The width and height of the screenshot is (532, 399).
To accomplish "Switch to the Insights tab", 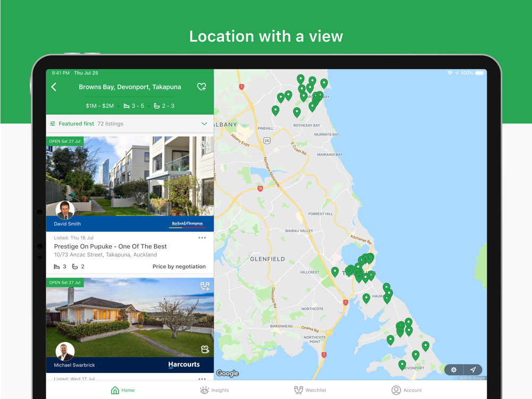I will point(214,390).
